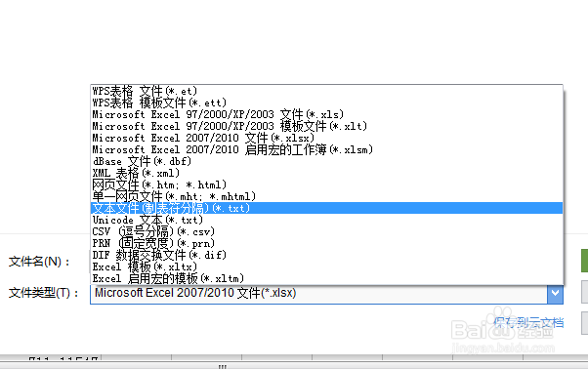Pick PRN (固定宽度)(*.prn) option
588x369 pixels.
coord(326,243)
